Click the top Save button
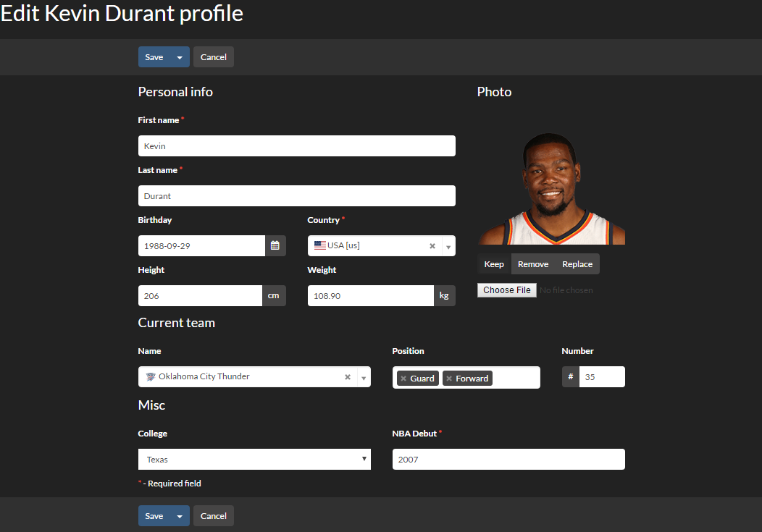Viewport: 762px width, 532px height. (154, 57)
